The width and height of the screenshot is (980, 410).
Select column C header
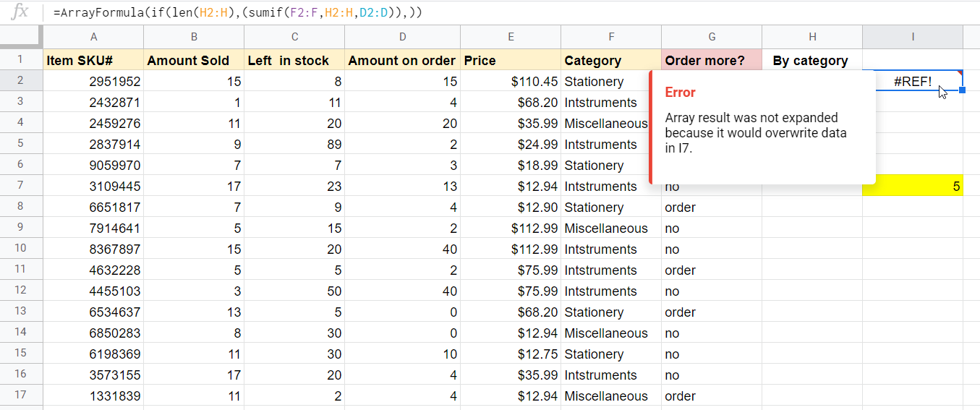tap(294, 37)
